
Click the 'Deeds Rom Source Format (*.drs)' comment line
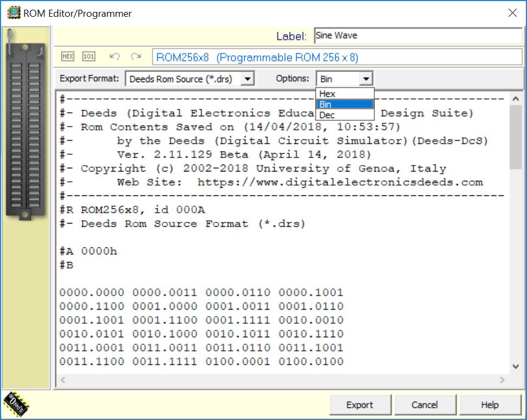[182, 224]
